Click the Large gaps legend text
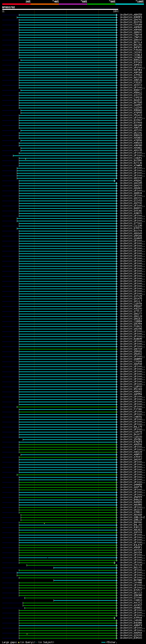The width and height of the screenshot is (146, 644). click(x=28, y=642)
